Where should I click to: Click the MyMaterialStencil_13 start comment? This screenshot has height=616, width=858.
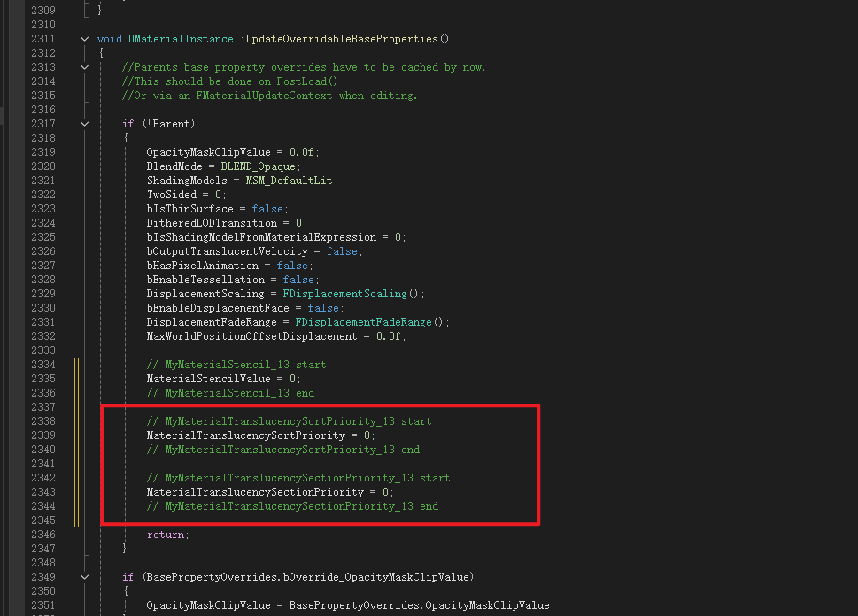pyautogui.click(x=236, y=365)
